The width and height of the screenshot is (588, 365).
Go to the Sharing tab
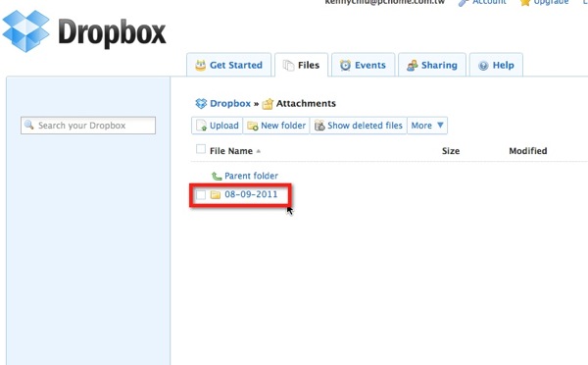tap(432, 65)
